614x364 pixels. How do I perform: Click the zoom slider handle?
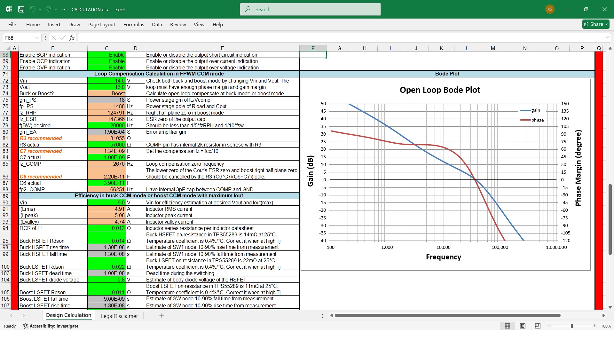click(571, 326)
